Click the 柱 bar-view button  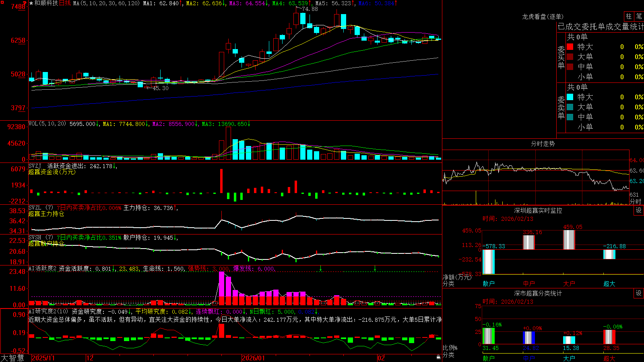point(629,16)
